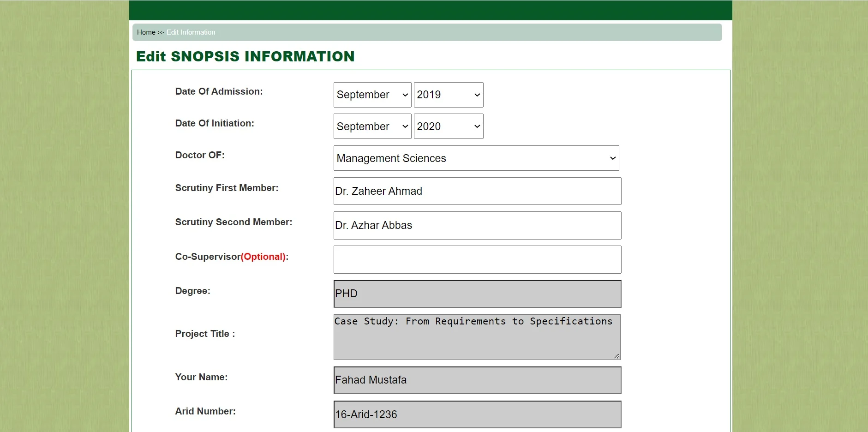The width and height of the screenshot is (868, 432).
Task: Click the Scrutiny First Member label
Action: click(x=227, y=188)
